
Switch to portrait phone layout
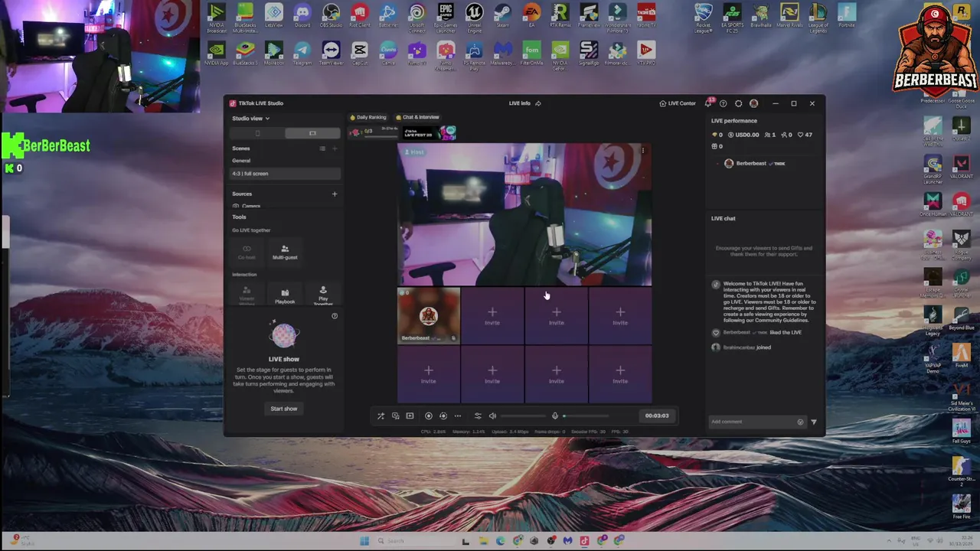(257, 133)
